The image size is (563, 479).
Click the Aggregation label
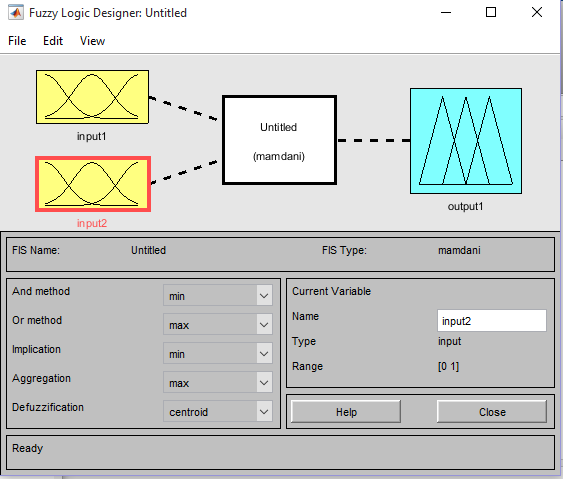pos(41,378)
